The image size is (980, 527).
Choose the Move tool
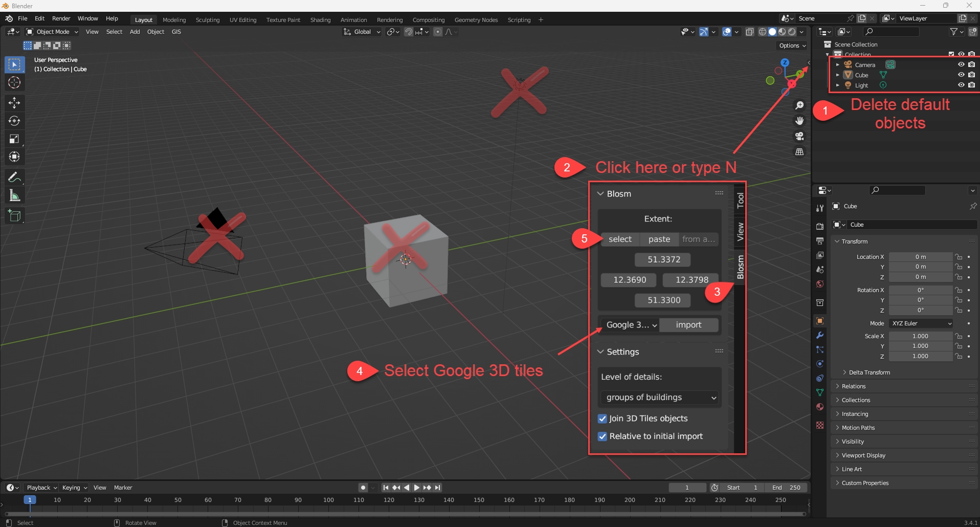tap(14, 103)
